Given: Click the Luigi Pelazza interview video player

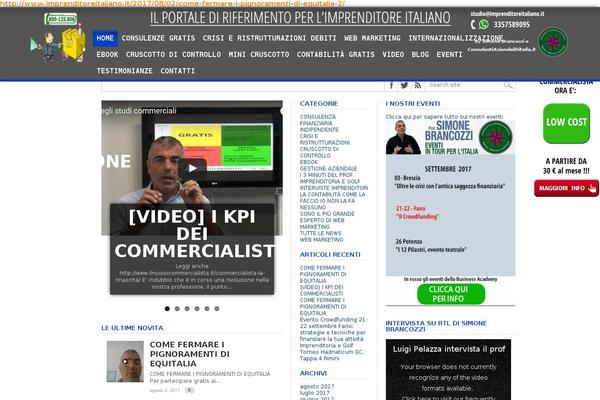Looking at the screenshot, I should pos(448,370).
